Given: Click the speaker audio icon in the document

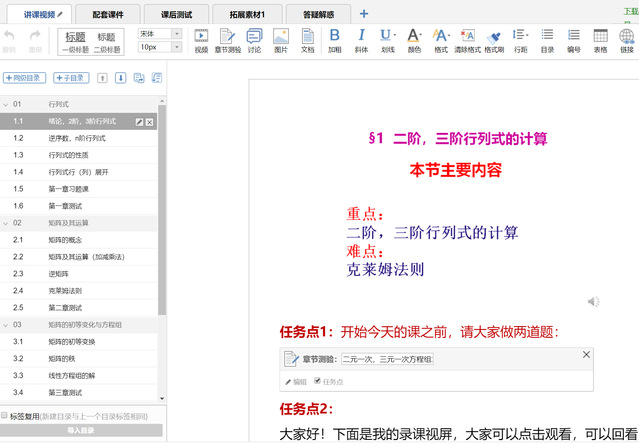Looking at the screenshot, I should click(x=593, y=302).
